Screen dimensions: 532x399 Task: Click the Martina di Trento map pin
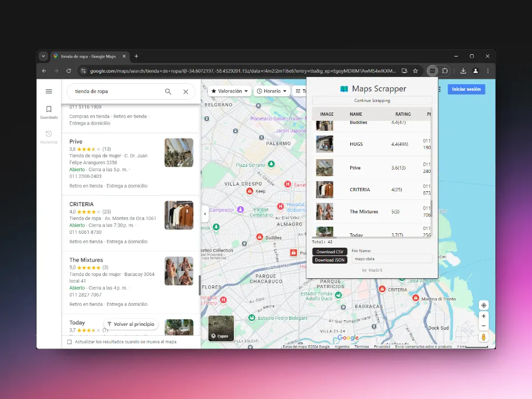pyautogui.click(x=416, y=298)
